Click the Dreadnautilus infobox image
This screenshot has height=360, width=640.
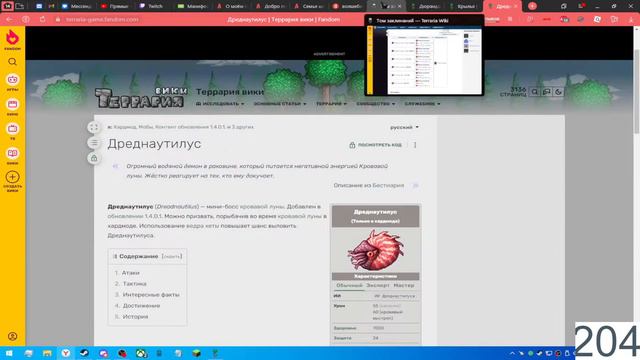(x=376, y=250)
